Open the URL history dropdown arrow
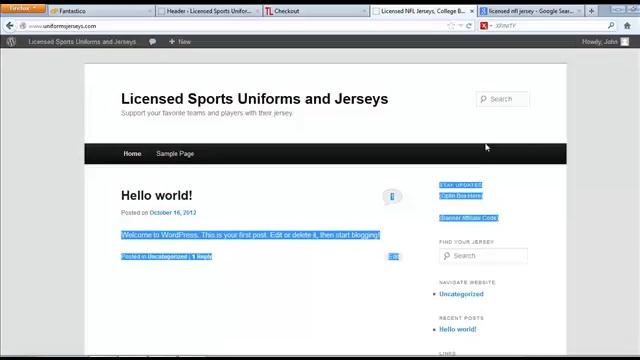This screenshot has width=640, height=360. (x=460, y=26)
